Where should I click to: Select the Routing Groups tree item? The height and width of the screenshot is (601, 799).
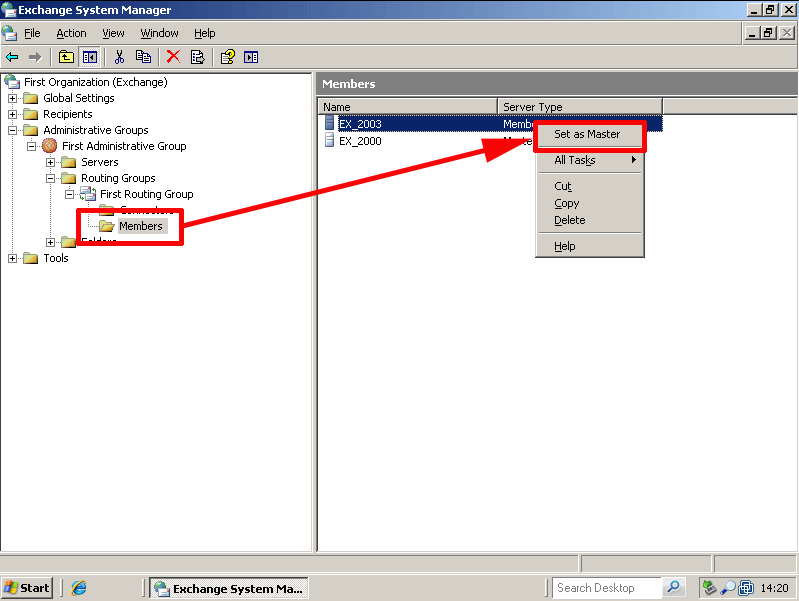click(118, 178)
